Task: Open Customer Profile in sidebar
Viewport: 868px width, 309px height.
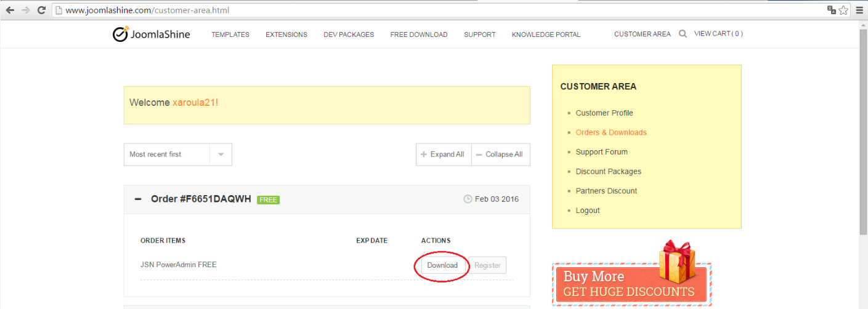Action: point(604,113)
